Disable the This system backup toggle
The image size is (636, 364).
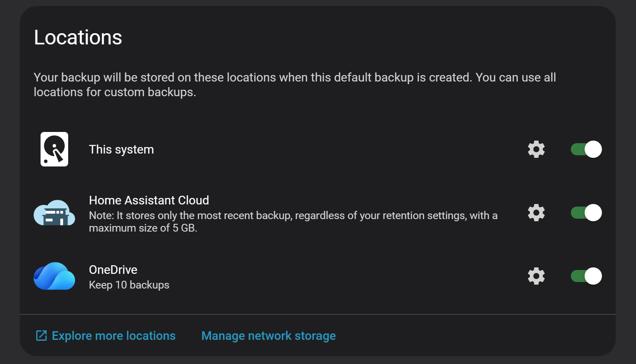point(586,149)
